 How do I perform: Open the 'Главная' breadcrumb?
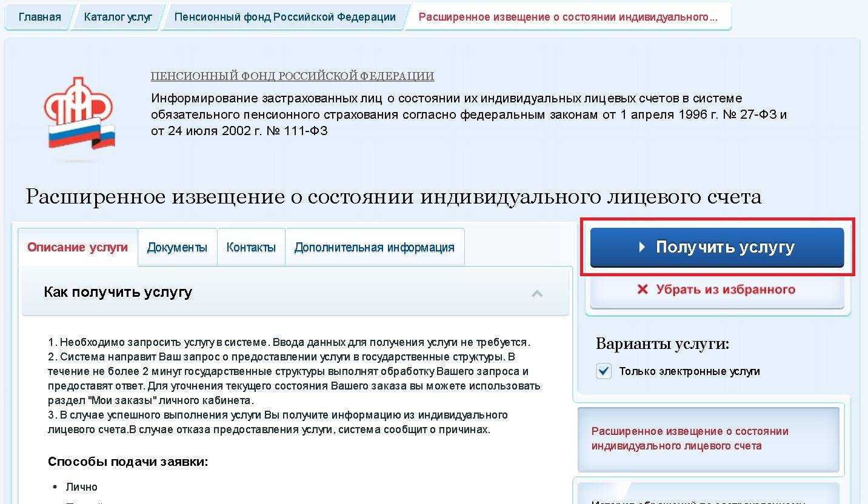pos(39,17)
